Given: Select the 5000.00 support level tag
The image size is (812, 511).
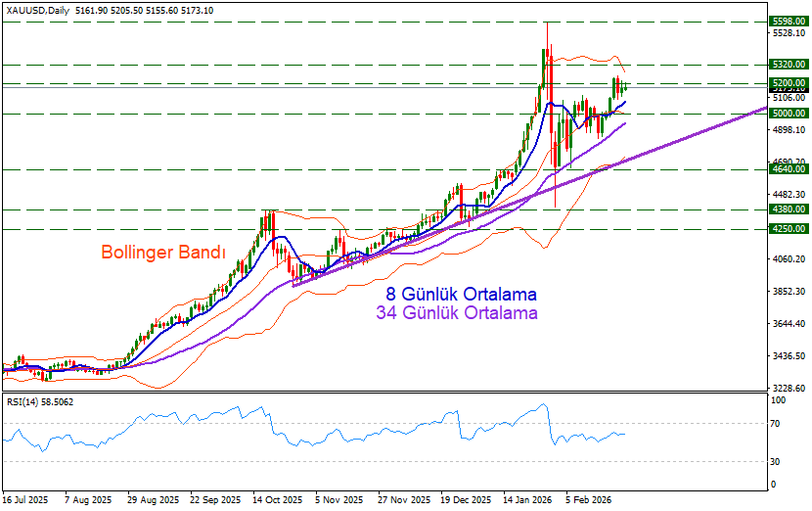Looking at the screenshot, I should tap(788, 114).
